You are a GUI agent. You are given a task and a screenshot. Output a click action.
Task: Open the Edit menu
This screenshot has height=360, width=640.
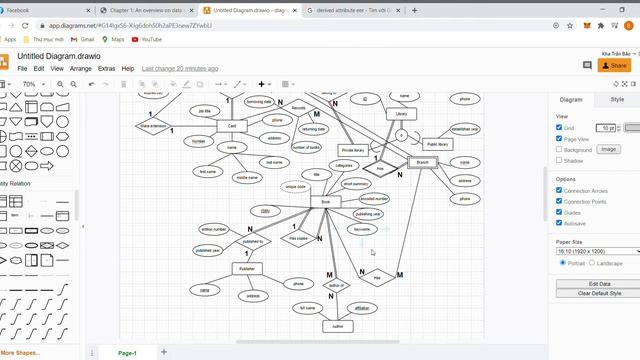pos(39,69)
